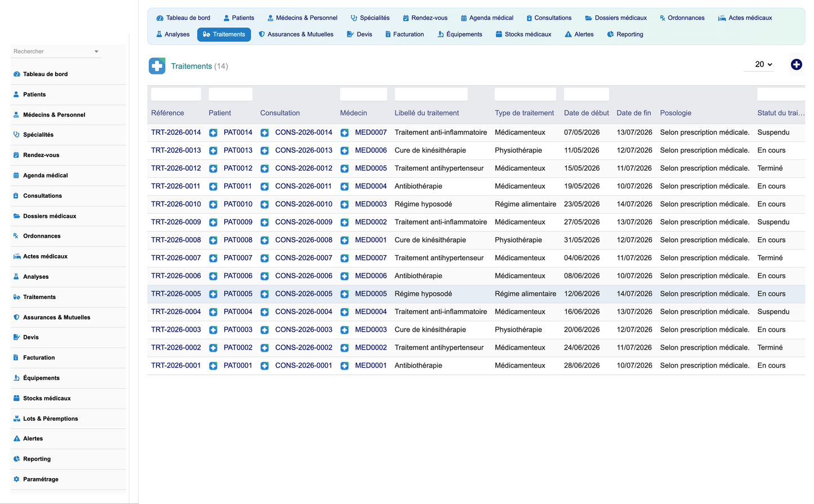Click 'Terminé' status in TRT-2026-0002 row
Image resolution: width=814 pixels, height=504 pixels.
770,348
